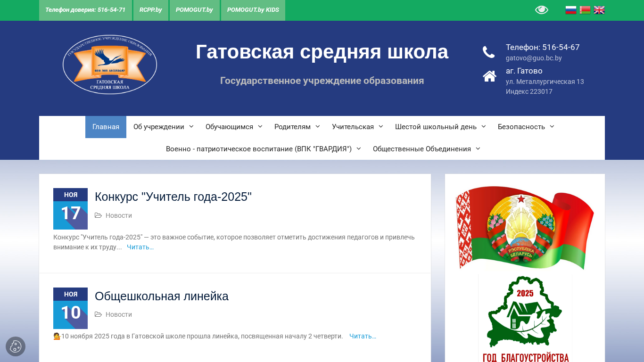Image resolution: width=644 pixels, height=362 pixels.
Task: Click the Индекс 223017 text
Action: point(529,91)
